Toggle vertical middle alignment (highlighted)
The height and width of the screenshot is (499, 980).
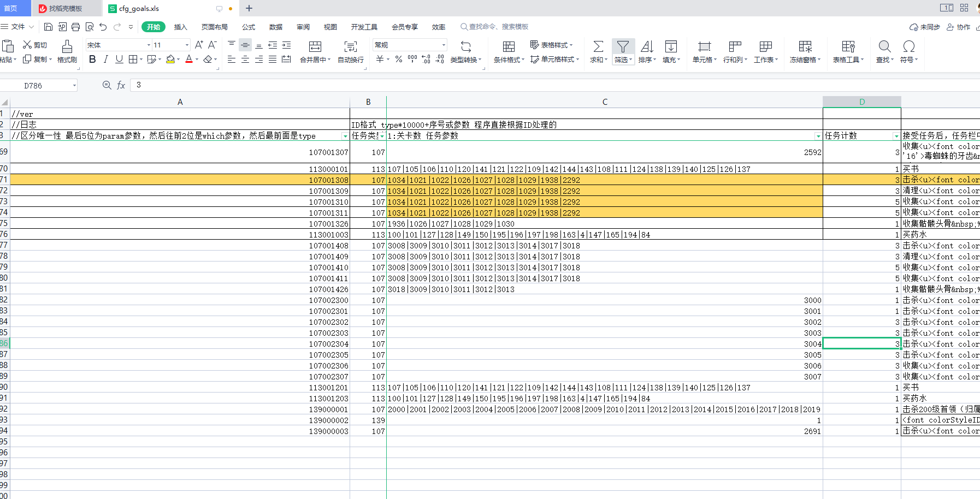click(245, 45)
